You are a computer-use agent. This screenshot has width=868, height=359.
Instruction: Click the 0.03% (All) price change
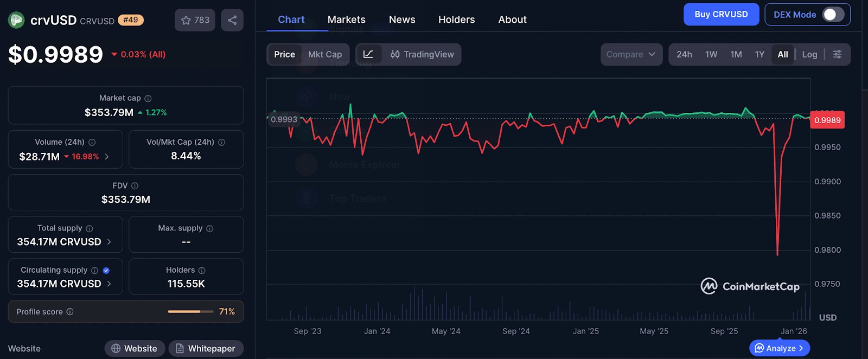(138, 54)
